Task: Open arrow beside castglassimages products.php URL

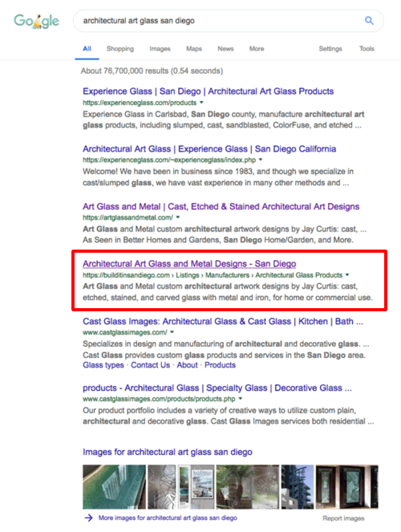Action: [x=240, y=399]
